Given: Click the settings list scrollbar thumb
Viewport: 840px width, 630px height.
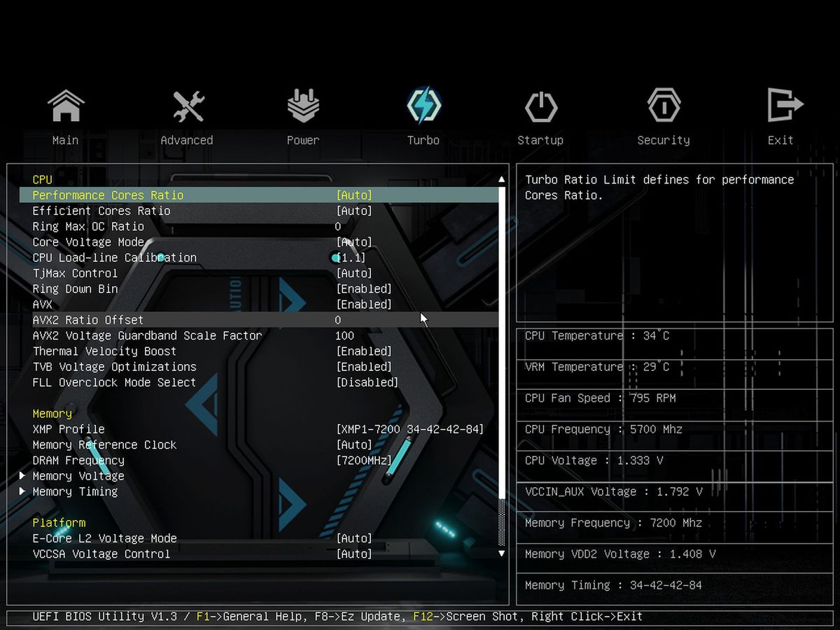Looking at the screenshot, I should click(x=501, y=343).
